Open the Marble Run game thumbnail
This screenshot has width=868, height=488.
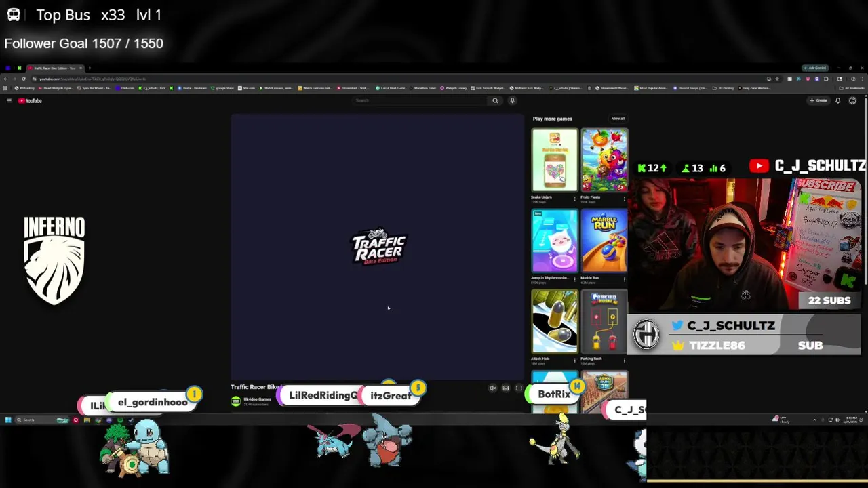pyautogui.click(x=604, y=241)
